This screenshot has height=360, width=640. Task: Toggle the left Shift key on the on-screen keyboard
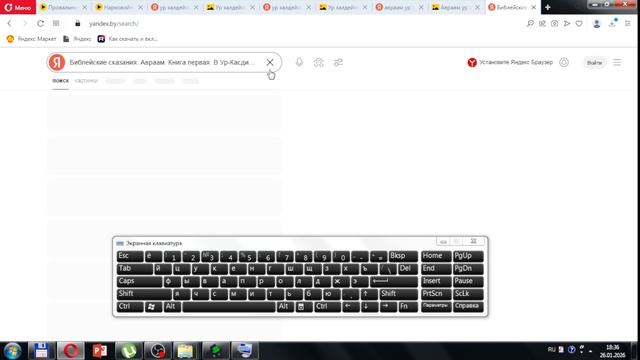click(x=144, y=294)
